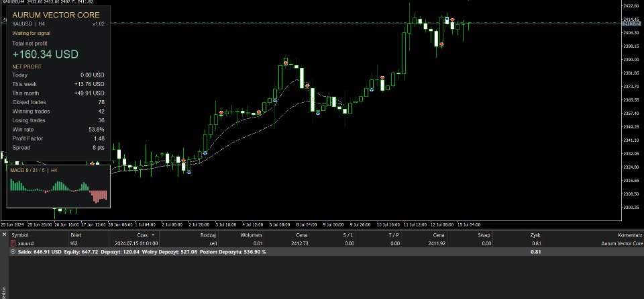Close the terminal panel with the X
This screenshot has height=299, width=644.
(x=4, y=234)
